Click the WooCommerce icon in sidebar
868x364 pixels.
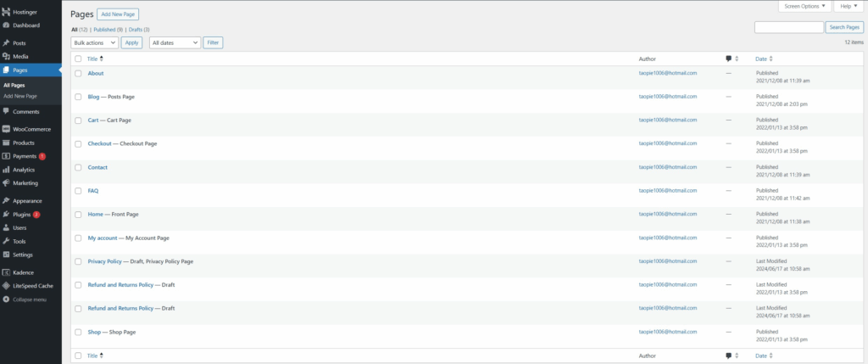(6, 129)
